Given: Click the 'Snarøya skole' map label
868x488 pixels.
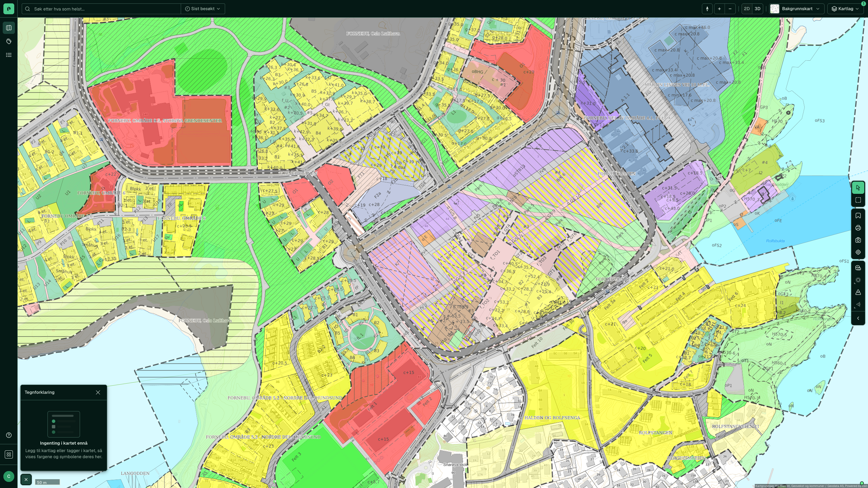Looking at the screenshot, I should [x=455, y=465].
